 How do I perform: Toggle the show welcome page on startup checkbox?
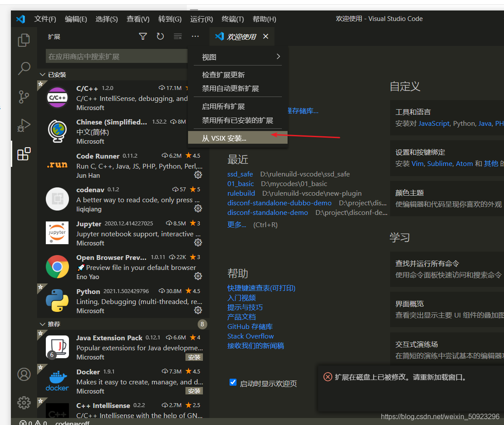(233, 382)
